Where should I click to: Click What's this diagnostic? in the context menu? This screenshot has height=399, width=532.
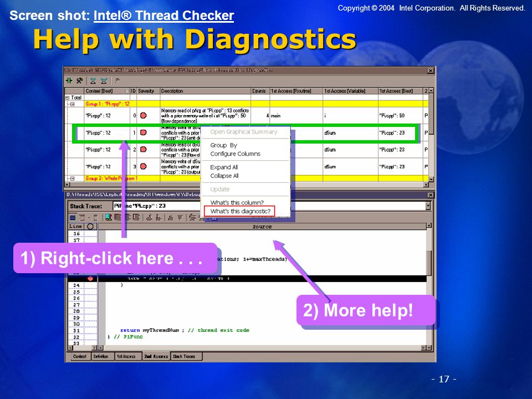tap(239, 211)
